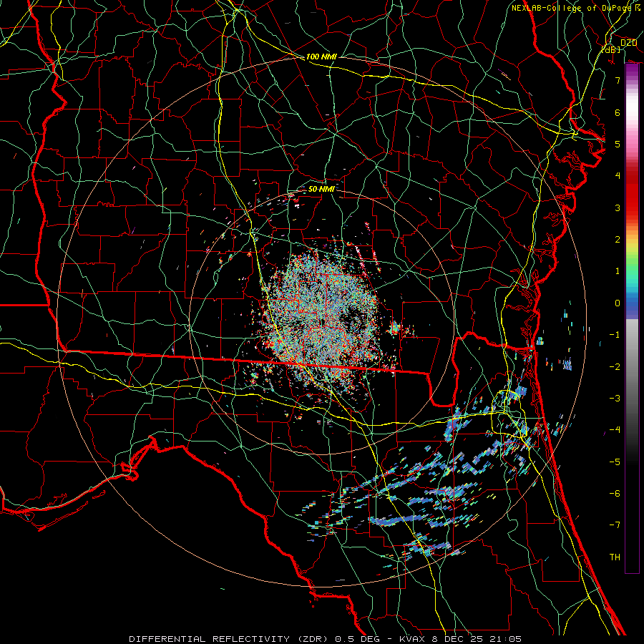Click the 4 value on the scale
Image resolution: width=644 pixels, height=644 pixels.
[x=618, y=176]
